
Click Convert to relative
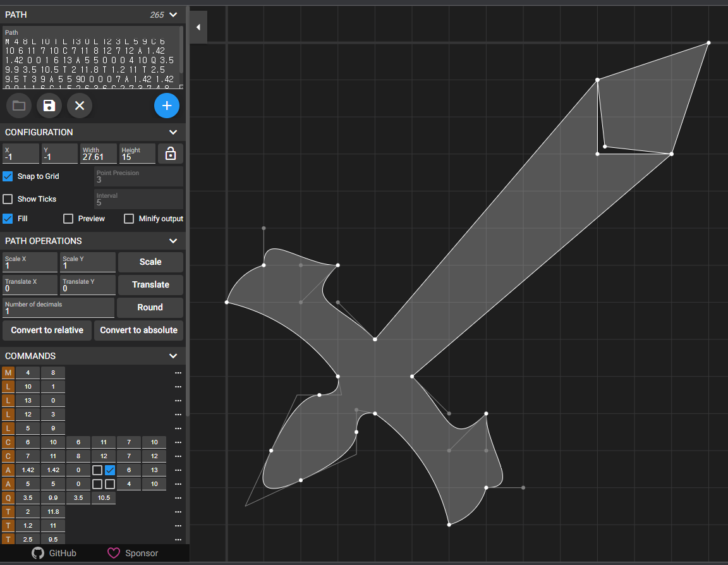click(x=47, y=330)
